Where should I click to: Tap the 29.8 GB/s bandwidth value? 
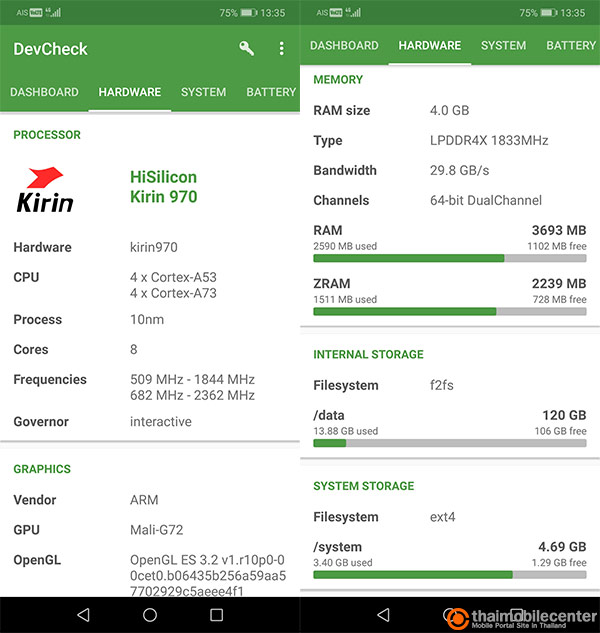(x=459, y=170)
